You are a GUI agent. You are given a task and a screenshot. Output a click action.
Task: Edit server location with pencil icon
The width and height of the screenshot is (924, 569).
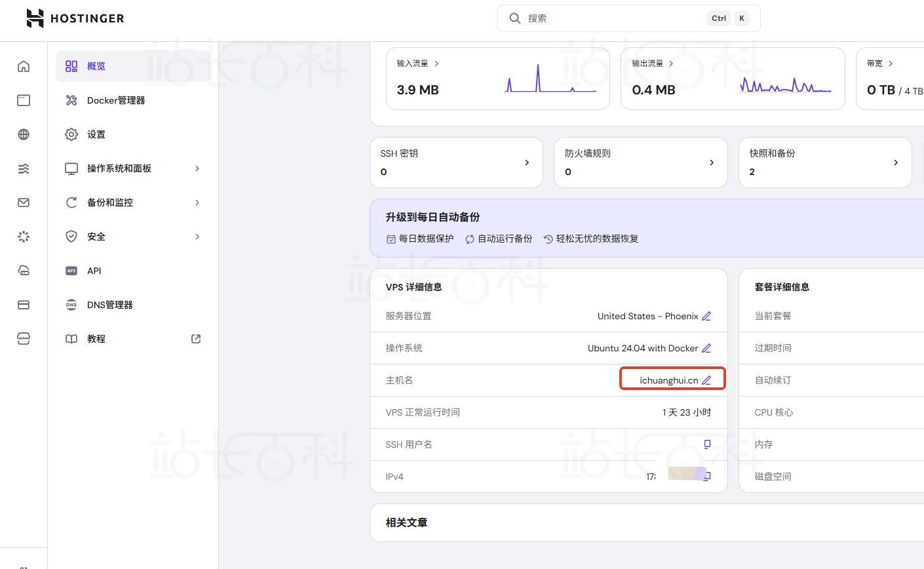(706, 316)
